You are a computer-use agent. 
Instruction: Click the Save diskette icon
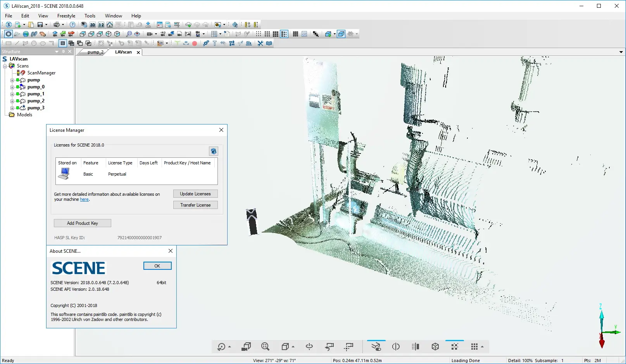coord(40,24)
